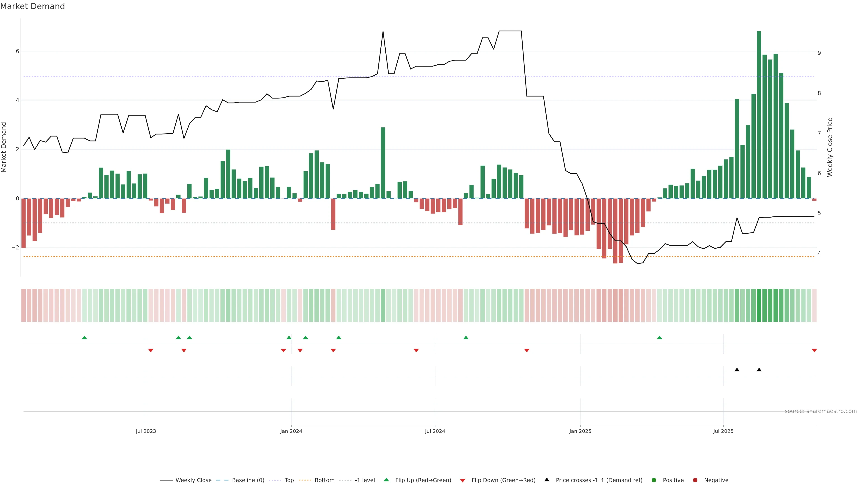Click the first black price-cross triangle marker
The width and height of the screenshot is (868, 488).
coord(737,370)
